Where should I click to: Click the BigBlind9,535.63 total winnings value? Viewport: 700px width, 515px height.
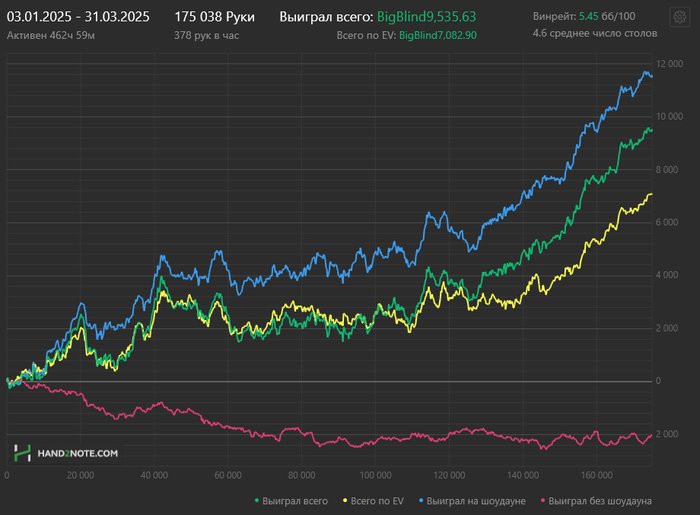(427, 17)
